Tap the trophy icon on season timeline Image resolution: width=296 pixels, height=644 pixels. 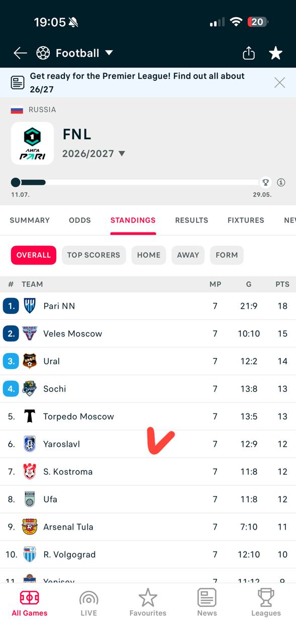(x=265, y=182)
